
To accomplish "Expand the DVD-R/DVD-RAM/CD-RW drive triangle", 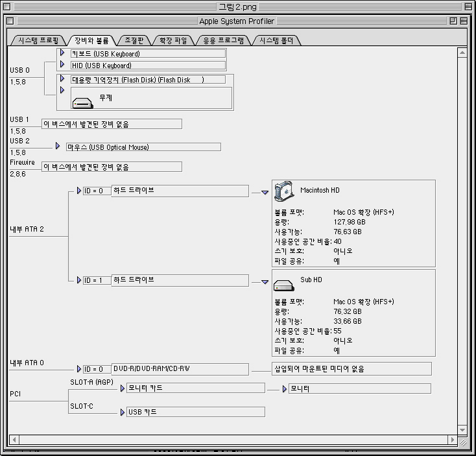I will click(79, 369).
